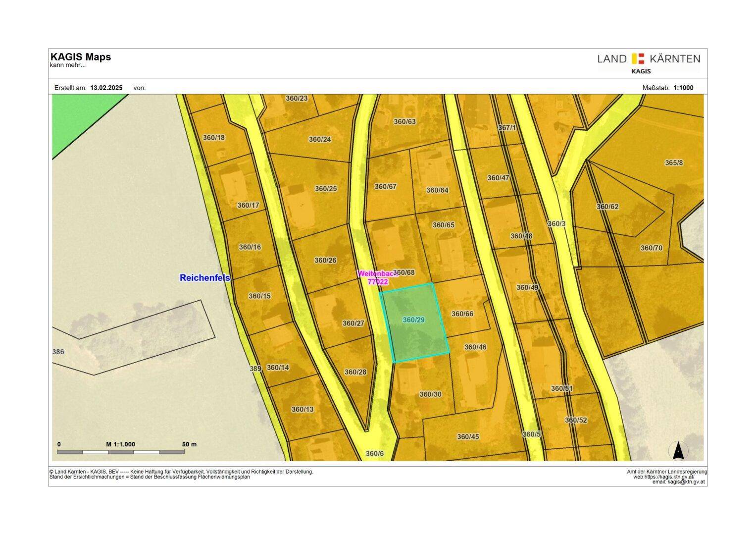Select parcel label 367/1
Image resolution: width=756 pixels, height=535 pixels.
pyautogui.click(x=507, y=128)
